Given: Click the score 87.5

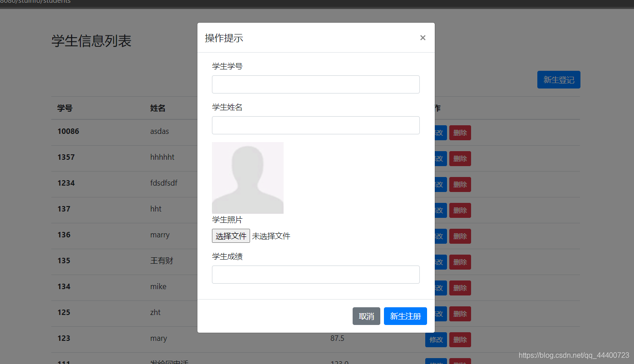Looking at the screenshot, I should click(337, 338).
